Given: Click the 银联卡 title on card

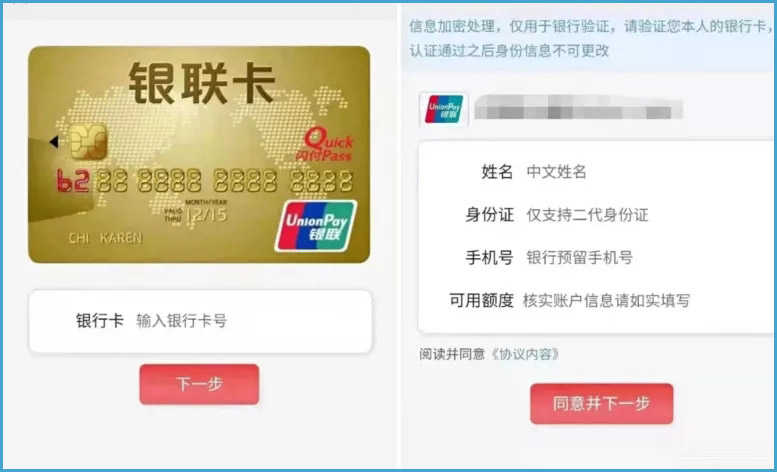Looking at the screenshot, I should (x=202, y=83).
